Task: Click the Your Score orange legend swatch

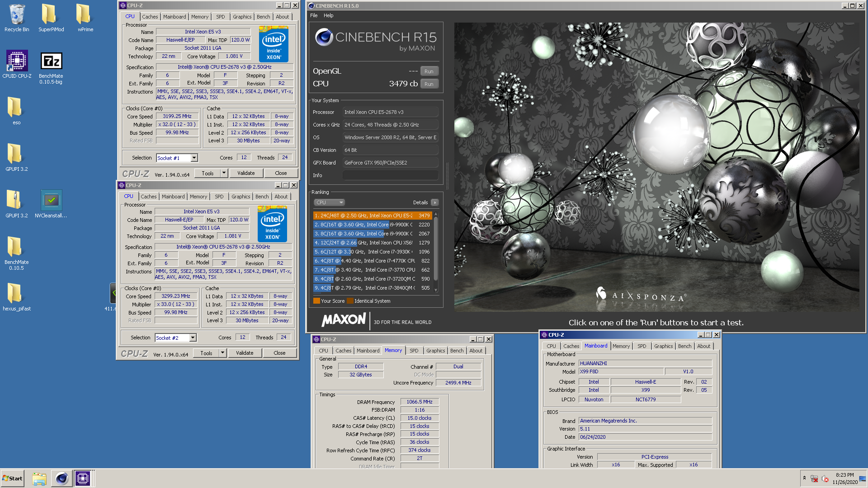Action: (316, 301)
